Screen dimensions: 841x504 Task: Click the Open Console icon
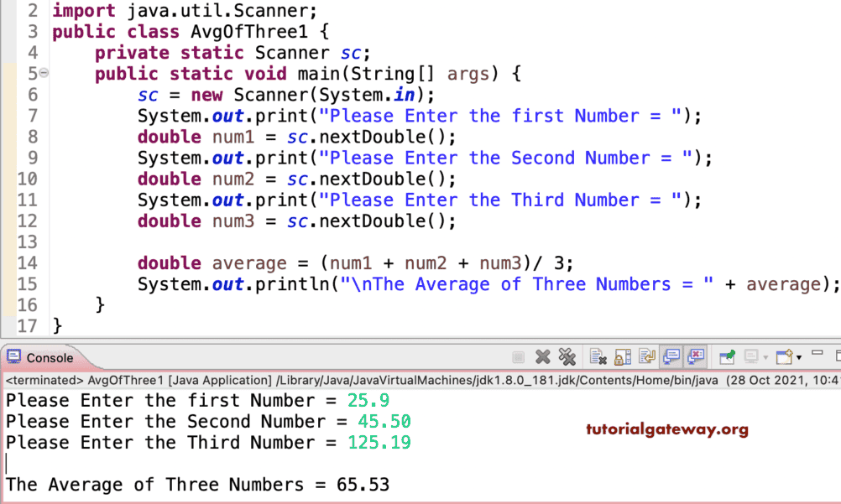click(x=785, y=356)
